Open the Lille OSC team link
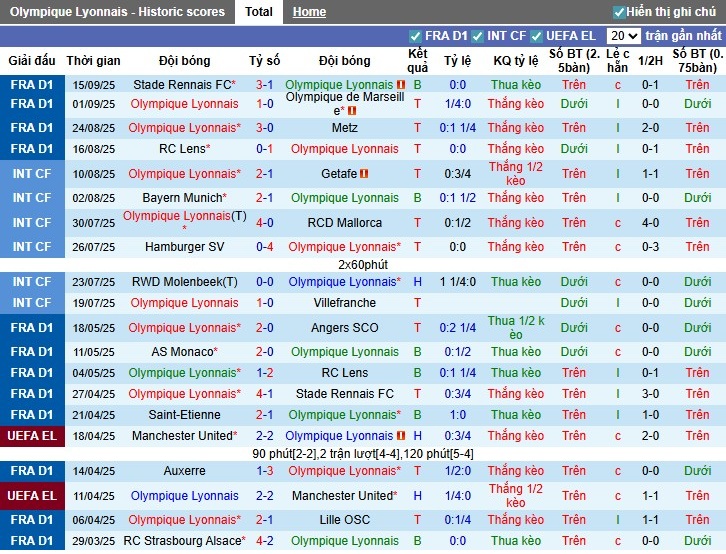The image size is (726, 554). pyautogui.click(x=344, y=520)
